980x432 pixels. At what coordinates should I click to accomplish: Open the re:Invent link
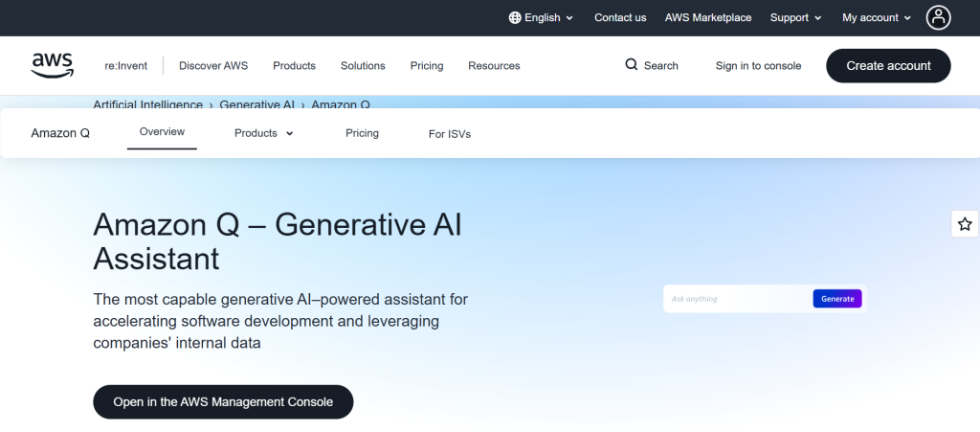[125, 66]
